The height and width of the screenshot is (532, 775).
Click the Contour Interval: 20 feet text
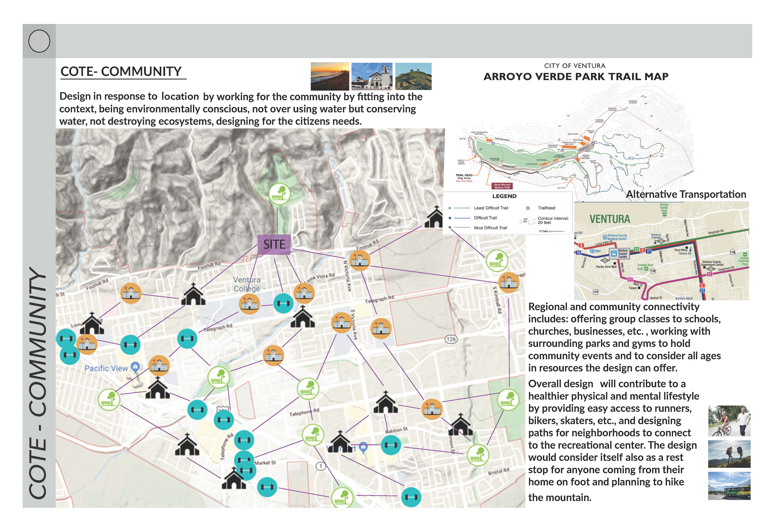pos(553,220)
